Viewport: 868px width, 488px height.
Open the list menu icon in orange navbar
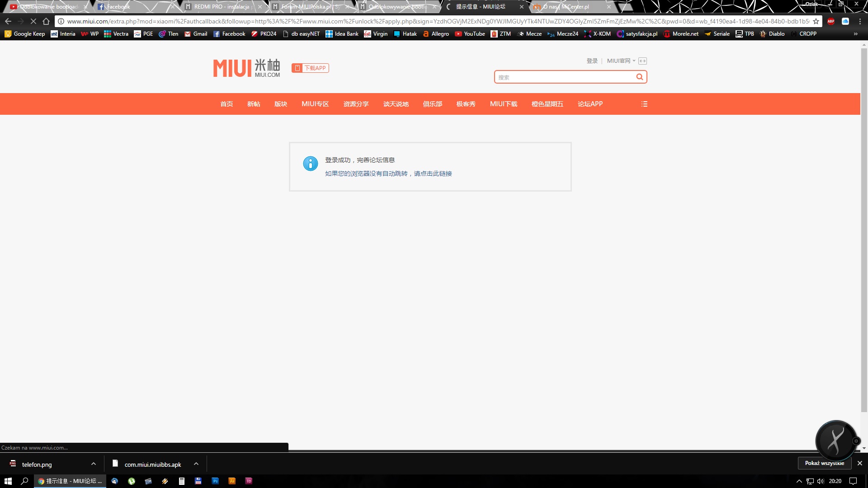click(644, 104)
